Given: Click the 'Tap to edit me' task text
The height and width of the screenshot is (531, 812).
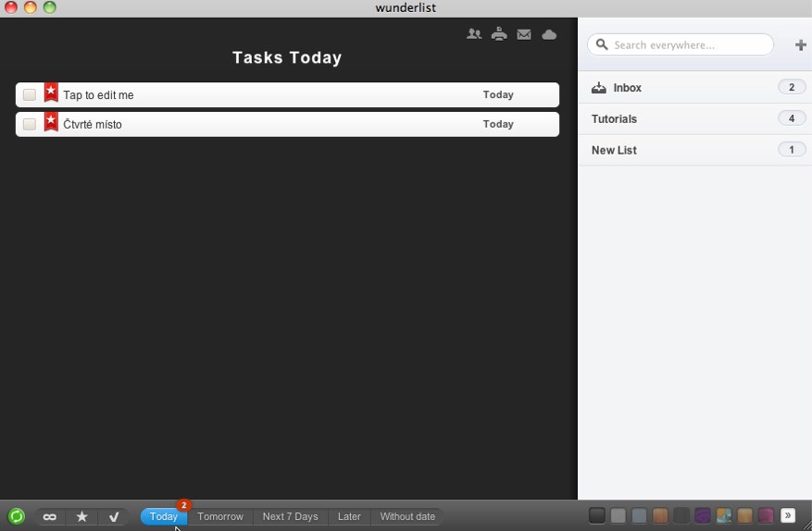Looking at the screenshot, I should (98, 95).
